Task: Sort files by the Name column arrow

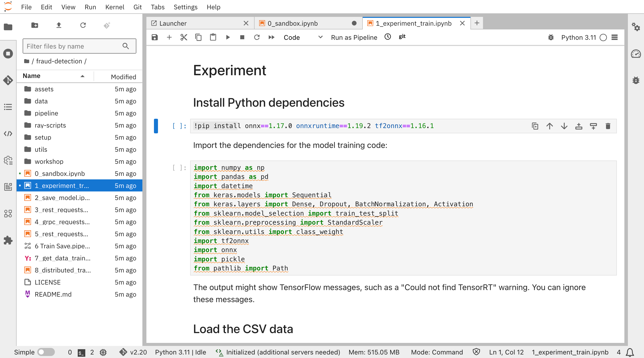Action: [82, 76]
